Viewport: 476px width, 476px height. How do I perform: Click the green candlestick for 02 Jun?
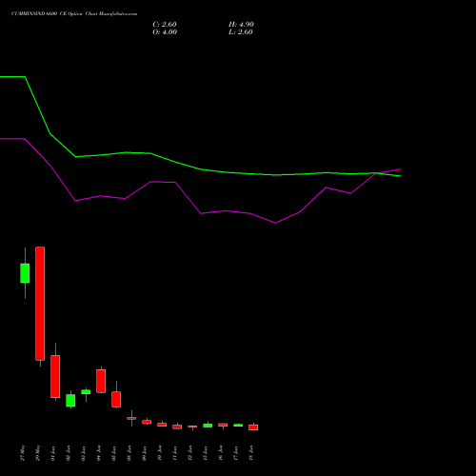click(70, 401)
